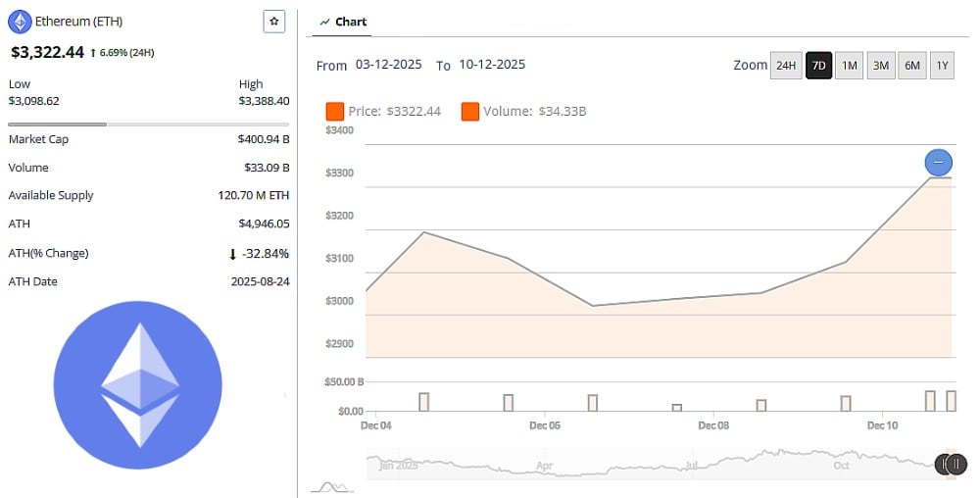Click the Low value $3,098.62
980x498 pixels.
click(33, 101)
